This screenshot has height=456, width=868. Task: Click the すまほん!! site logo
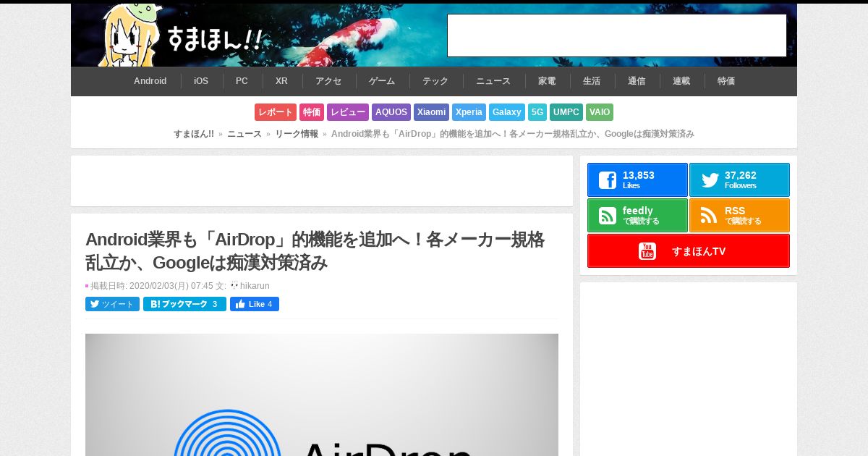(181, 36)
